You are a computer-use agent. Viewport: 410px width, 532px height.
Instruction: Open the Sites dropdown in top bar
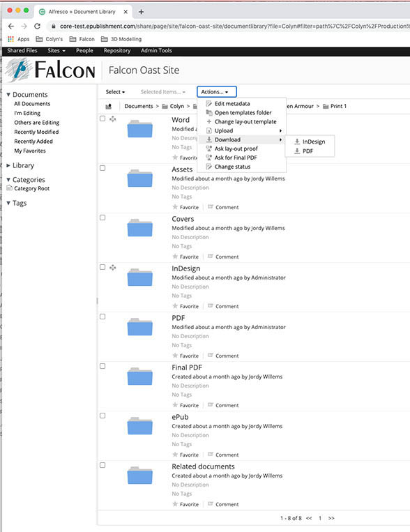56,51
